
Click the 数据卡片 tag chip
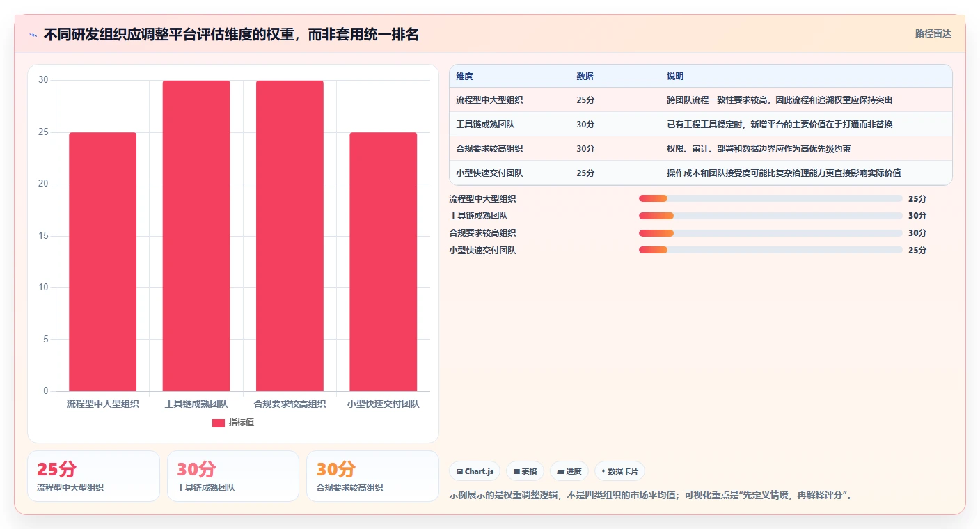[x=619, y=471]
